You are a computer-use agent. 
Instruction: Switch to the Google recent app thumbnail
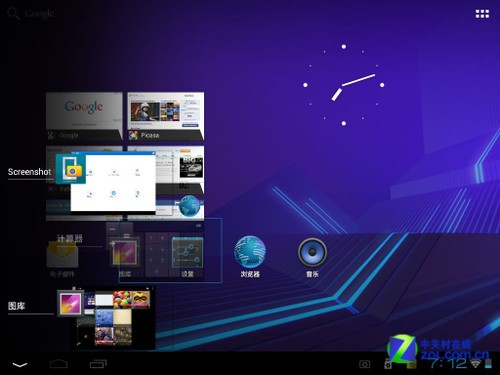coord(84,116)
